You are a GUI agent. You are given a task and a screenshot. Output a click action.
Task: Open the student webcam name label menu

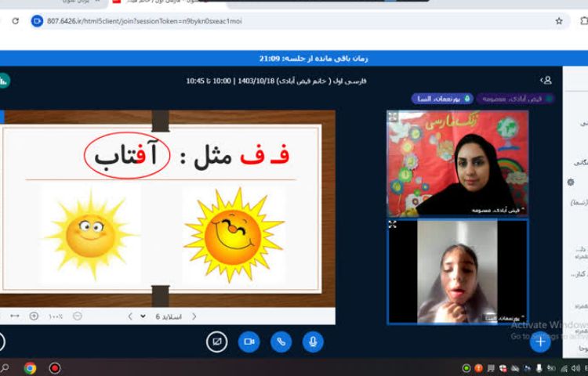coord(504,318)
